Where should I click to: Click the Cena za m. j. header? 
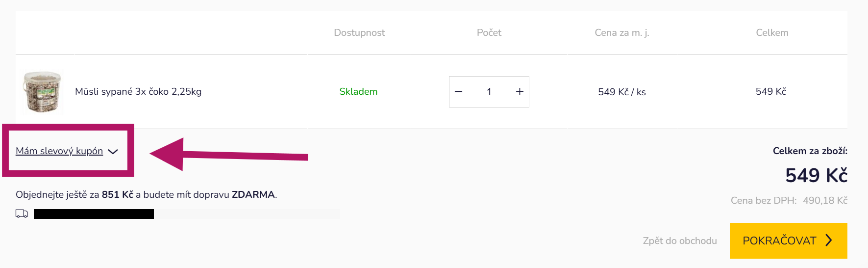click(621, 33)
